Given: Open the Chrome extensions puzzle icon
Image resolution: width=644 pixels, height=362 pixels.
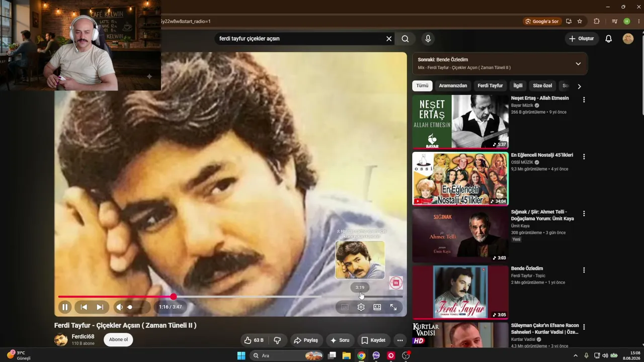Looking at the screenshot, I should (597, 21).
